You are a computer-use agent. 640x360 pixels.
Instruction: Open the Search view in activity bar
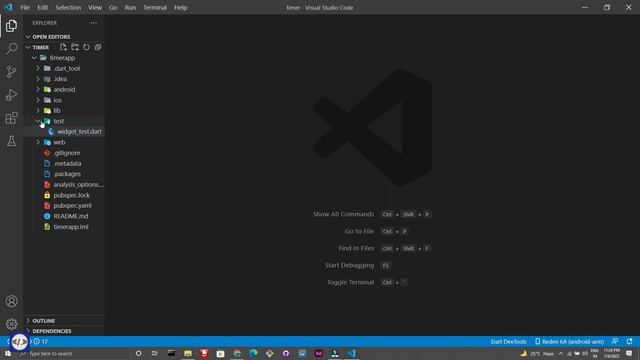click(x=11, y=49)
